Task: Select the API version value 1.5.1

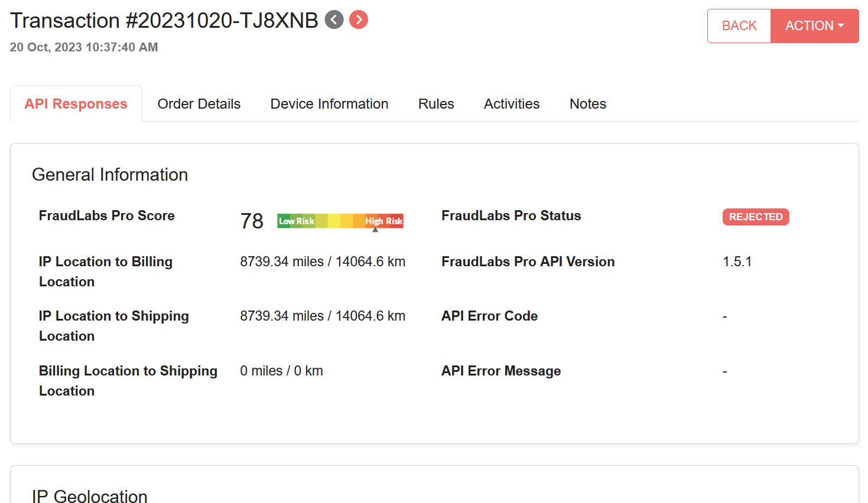Action: [737, 262]
